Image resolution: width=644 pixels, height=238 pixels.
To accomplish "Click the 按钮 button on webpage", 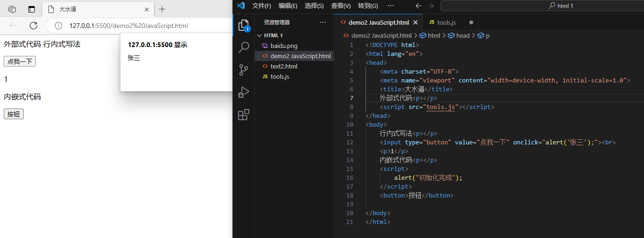I will 13,114.
